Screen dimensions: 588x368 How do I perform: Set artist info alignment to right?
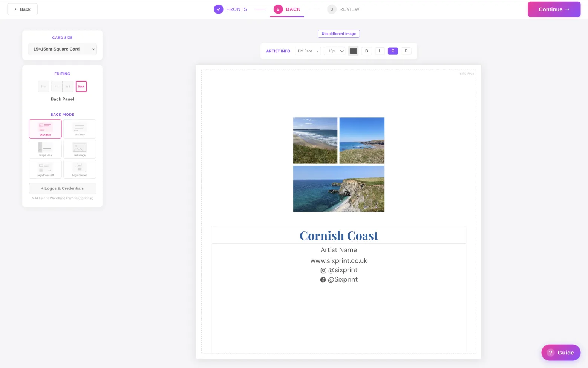[x=406, y=51]
